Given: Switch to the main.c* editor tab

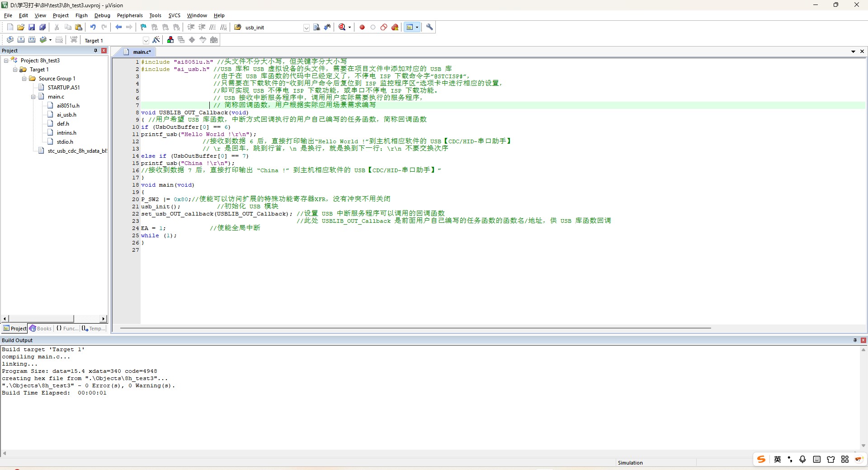Looking at the screenshot, I should [x=137, y=52].
